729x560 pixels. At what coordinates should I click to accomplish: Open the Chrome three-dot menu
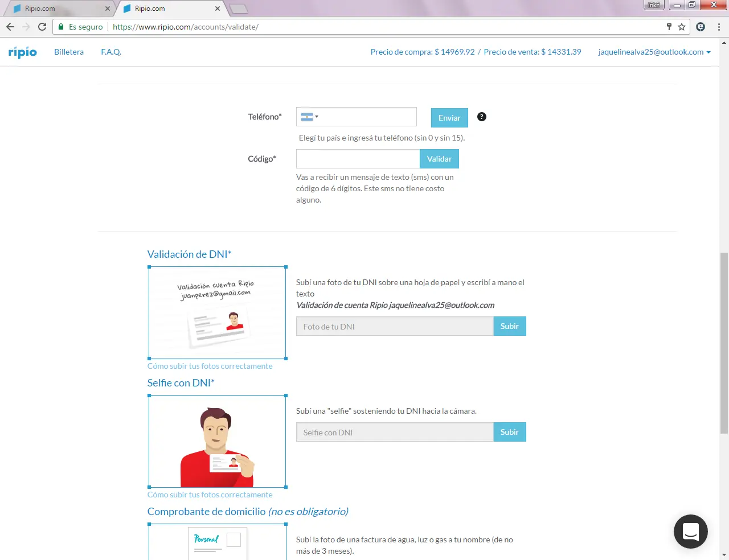pos(719,27)
